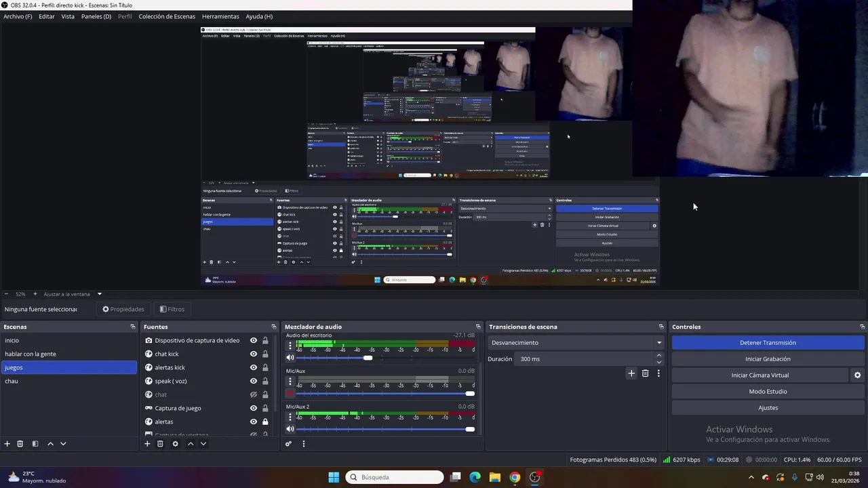Remove the selected source with the trash icon
The height and width of the screenshot is (488, 868).
pyautogui.click(x=160, y=444)
